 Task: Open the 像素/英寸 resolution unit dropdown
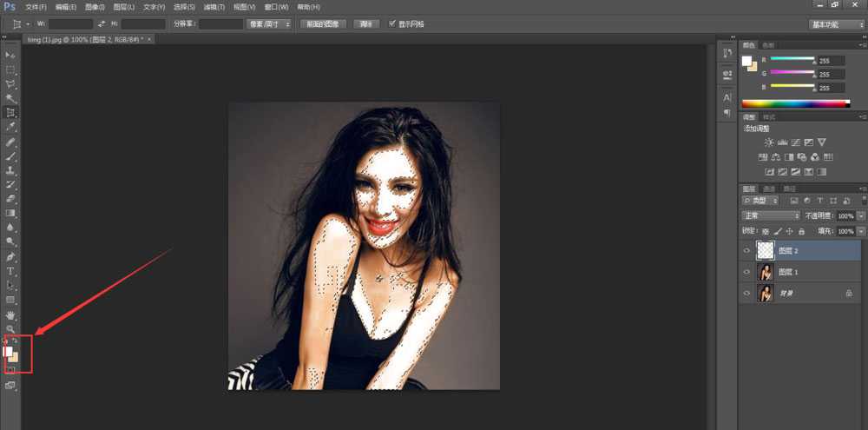[268, 24]
